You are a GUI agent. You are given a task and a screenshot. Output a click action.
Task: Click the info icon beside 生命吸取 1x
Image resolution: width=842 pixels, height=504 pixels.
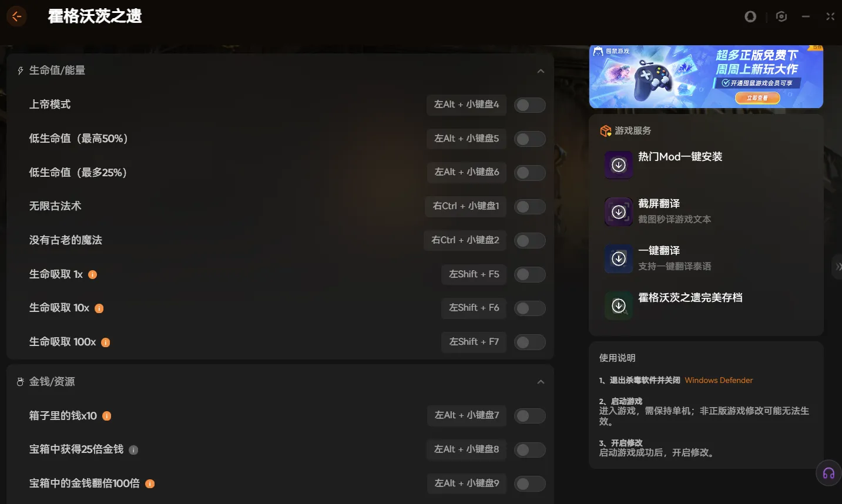(92, 274)
